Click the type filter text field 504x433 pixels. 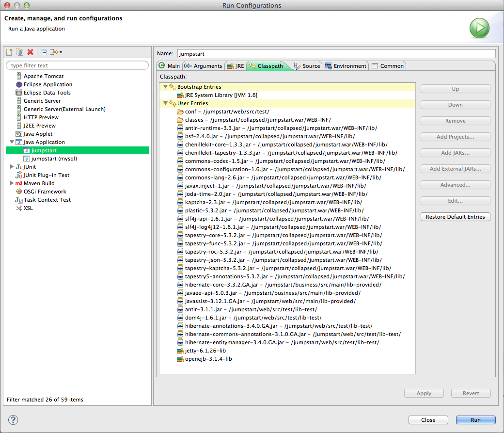click(77, 65)
